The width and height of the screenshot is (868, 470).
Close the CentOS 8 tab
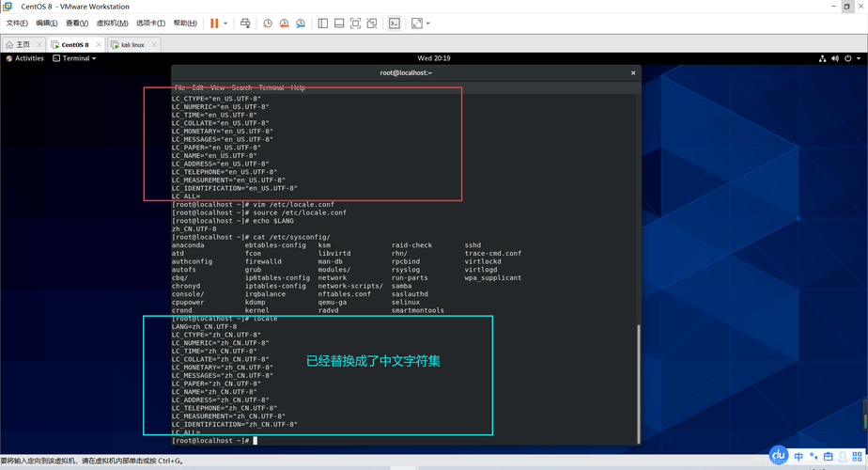pyautogui.click(x=99, y=44)
